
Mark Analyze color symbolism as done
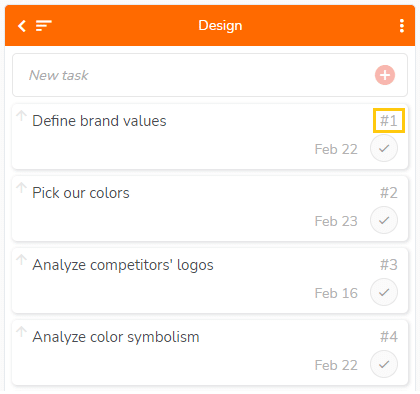tap(384, 364)
